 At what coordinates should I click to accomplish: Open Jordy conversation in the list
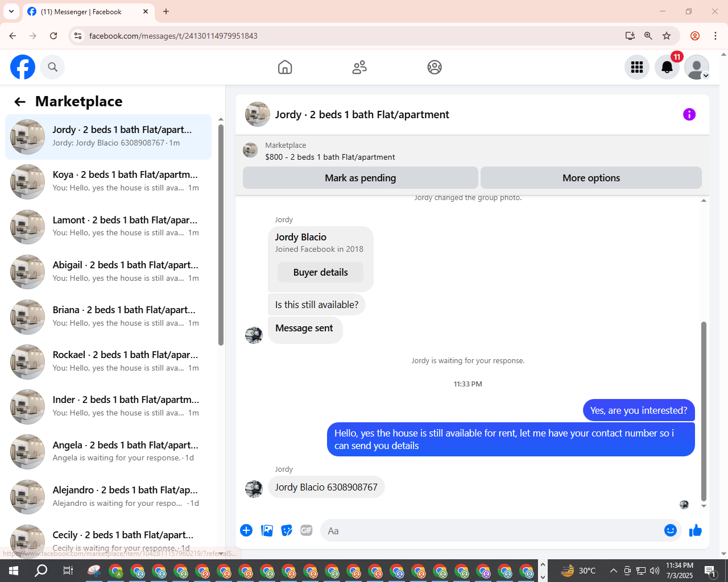click(108, 137)
